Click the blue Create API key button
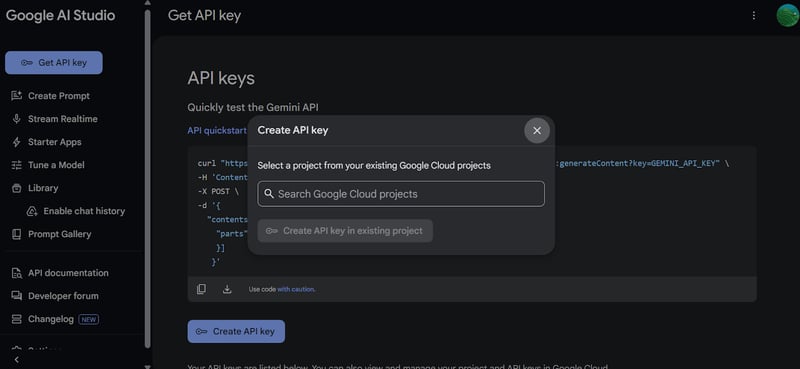800x369 pixels. click(x=236, y=331)
